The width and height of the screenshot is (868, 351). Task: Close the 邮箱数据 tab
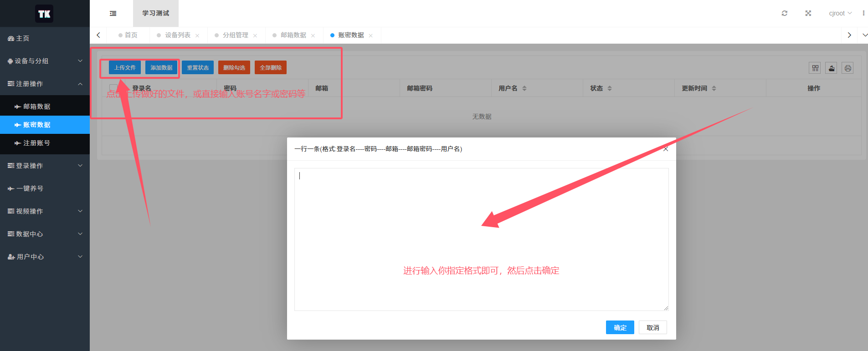click(313, 36)
